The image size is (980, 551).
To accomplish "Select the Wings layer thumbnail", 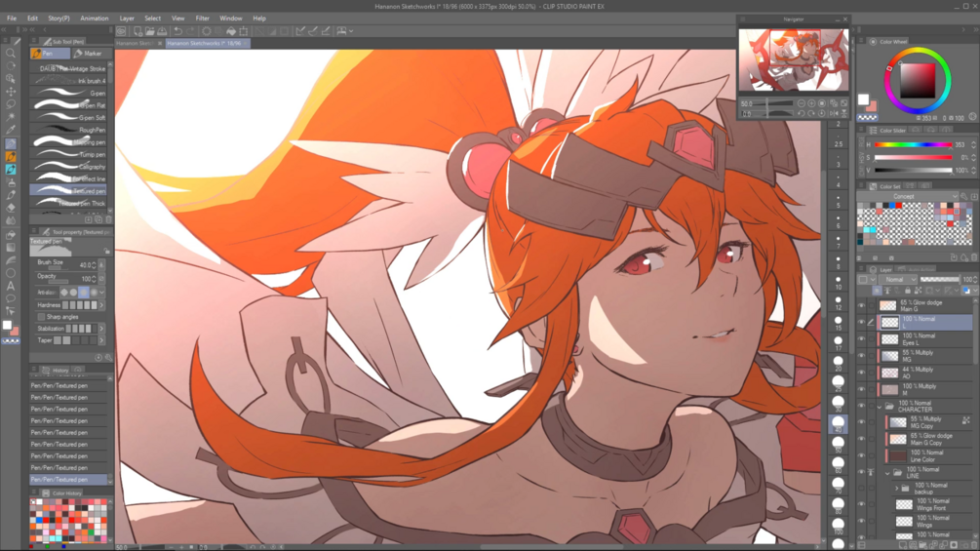I will 904,521.
